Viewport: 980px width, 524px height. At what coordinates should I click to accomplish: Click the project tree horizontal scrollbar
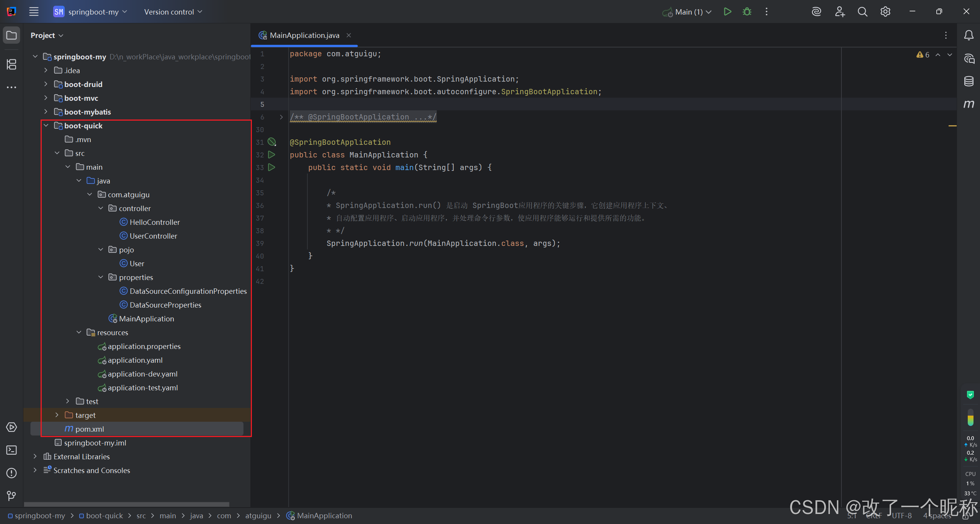coord(126,504)
